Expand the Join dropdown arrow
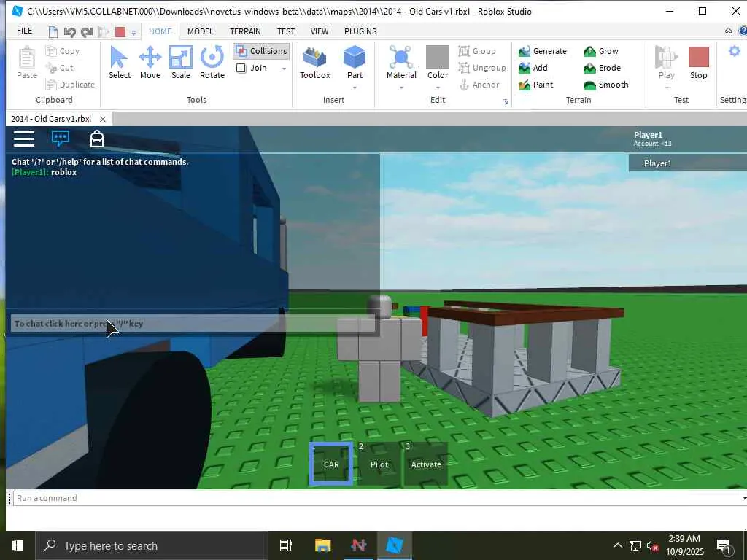This screenshot has height=560, width=747. coord(284,69)
